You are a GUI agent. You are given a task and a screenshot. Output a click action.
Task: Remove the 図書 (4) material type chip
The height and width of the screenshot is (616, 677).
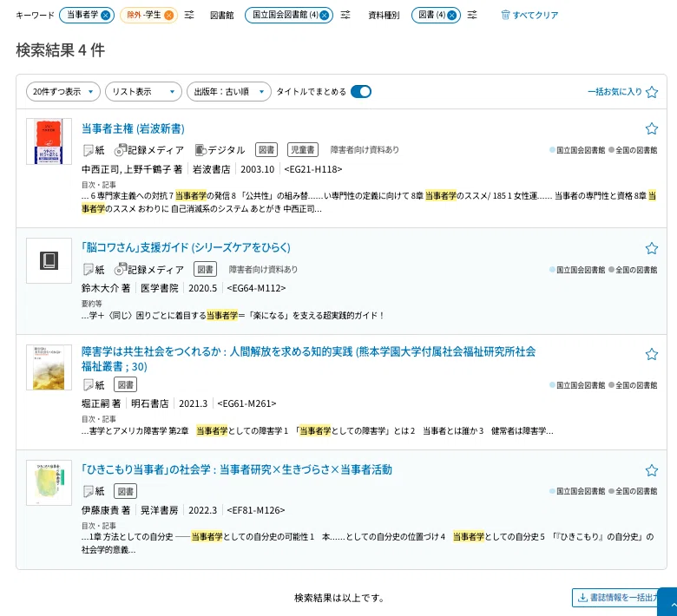coord(451,15)
